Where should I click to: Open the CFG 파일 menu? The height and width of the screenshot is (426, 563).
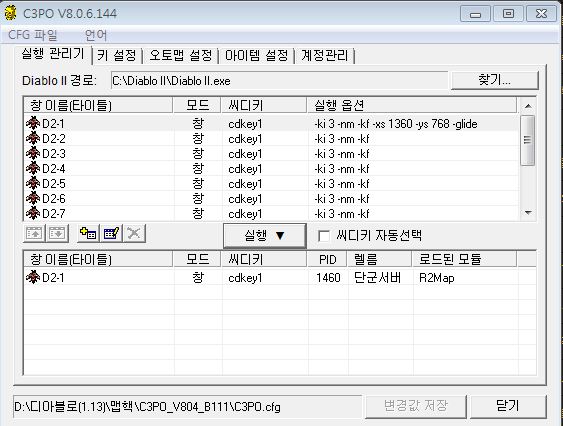pos(32,35)
